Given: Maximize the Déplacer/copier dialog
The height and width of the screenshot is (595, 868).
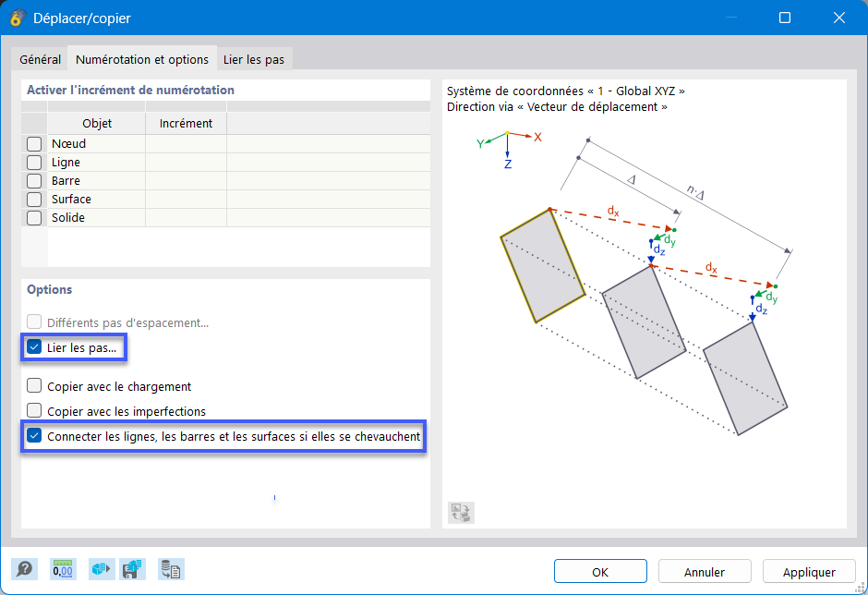Looking at the screenshot, I should pyautogui.click(x=784, y=18).
